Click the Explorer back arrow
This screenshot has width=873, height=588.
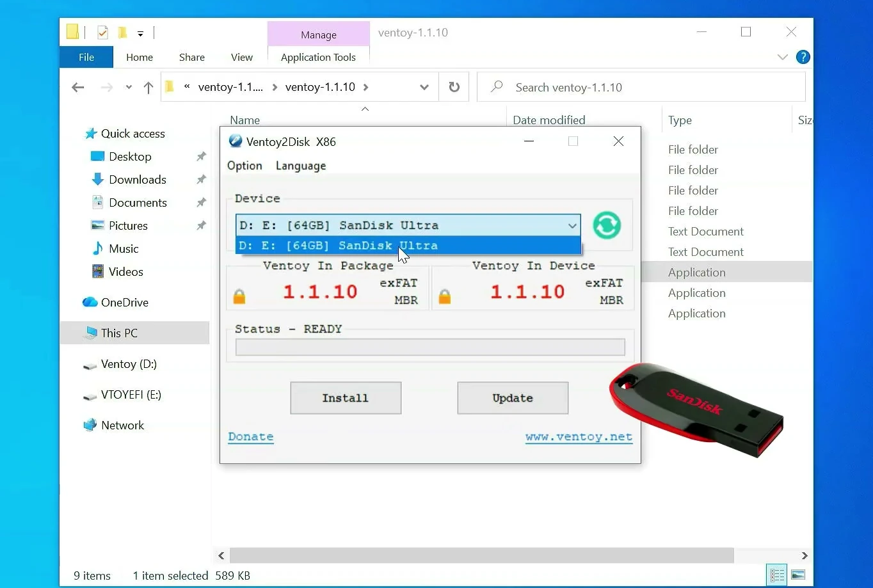click(78, 88)
